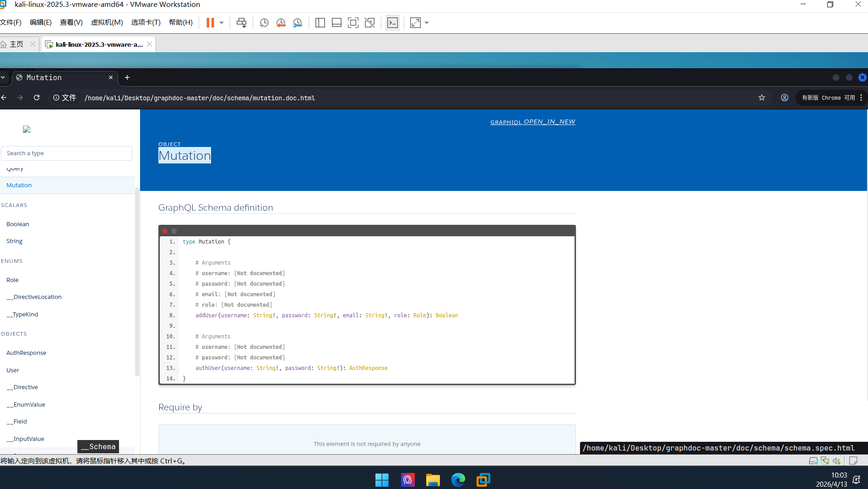Click the stretch guest display icon

tap(415, 23)
